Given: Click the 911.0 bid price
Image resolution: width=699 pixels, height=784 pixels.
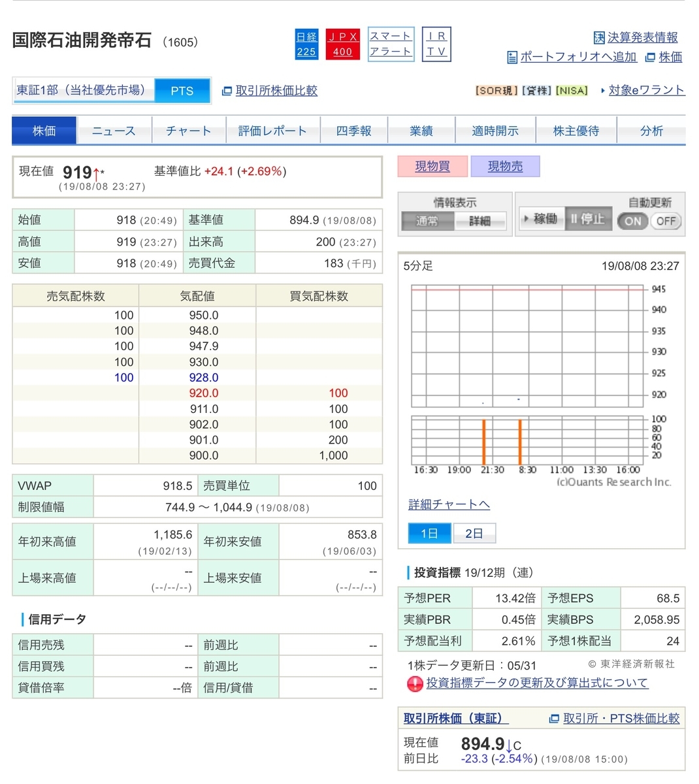Looking at the screenshot, I should tap(204, 409).
